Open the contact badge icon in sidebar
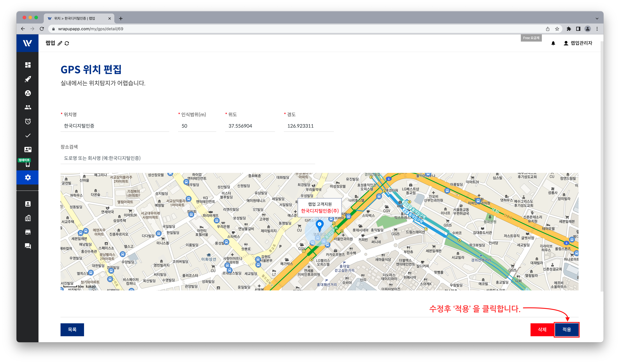The image size is (620, 364). [x=28, y=204]
